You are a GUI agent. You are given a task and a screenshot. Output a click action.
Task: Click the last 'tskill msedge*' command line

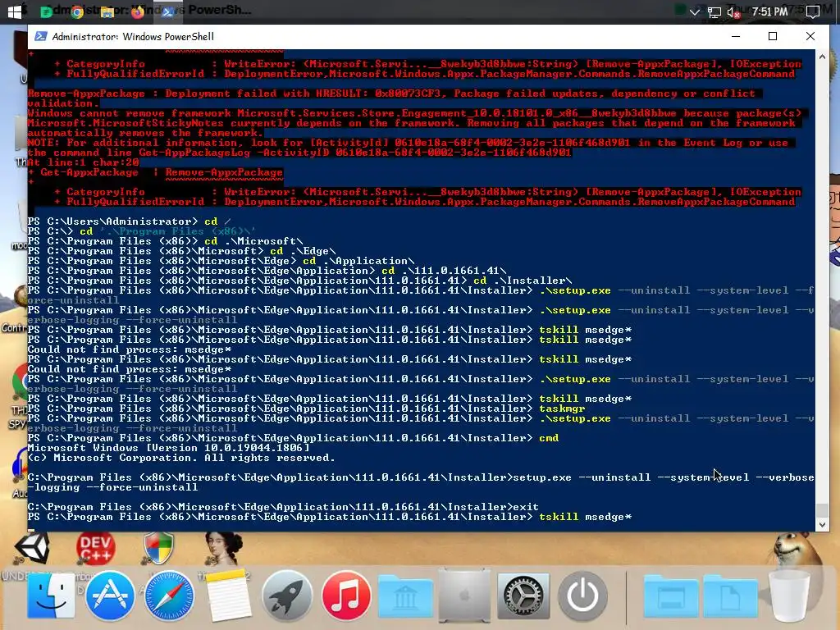click(x=585, y=517)
